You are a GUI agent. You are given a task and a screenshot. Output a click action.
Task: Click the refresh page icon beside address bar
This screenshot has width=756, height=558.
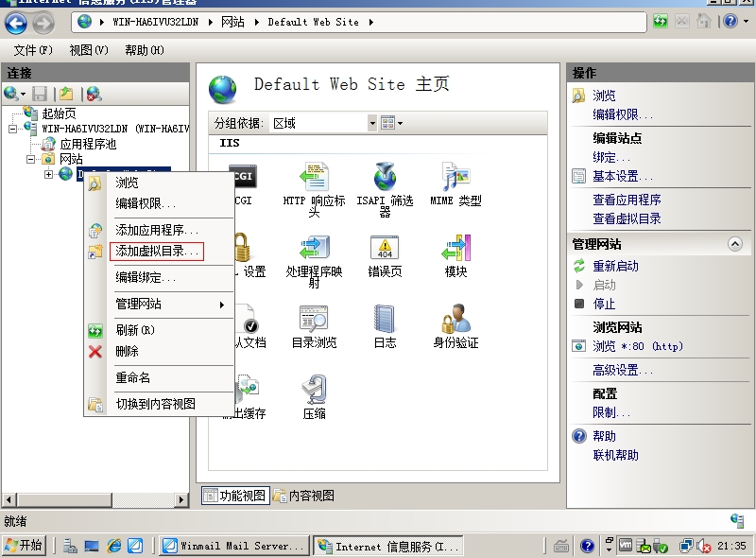point(660,21)
